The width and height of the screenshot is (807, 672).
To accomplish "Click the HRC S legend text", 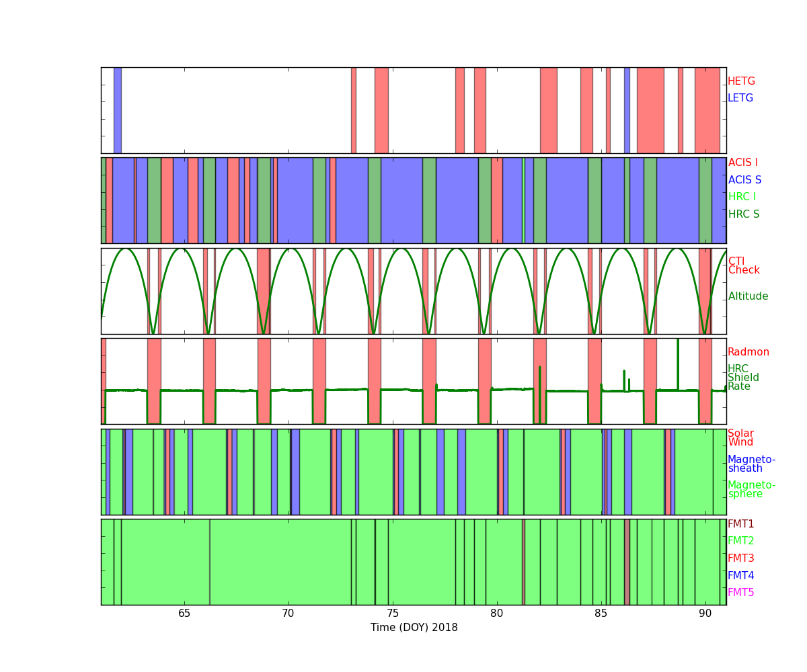I will point(743,214).
